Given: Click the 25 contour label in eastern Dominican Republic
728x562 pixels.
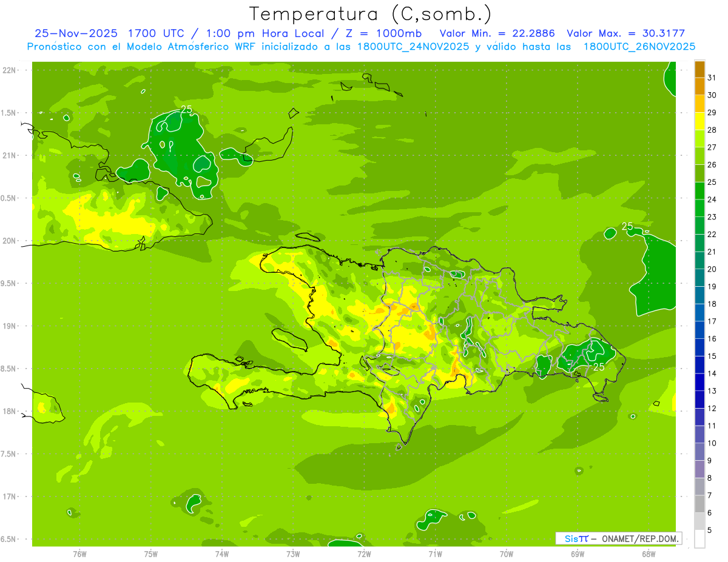Looking at the screenshot, I should pyautogui.click(x=599, y=367).
